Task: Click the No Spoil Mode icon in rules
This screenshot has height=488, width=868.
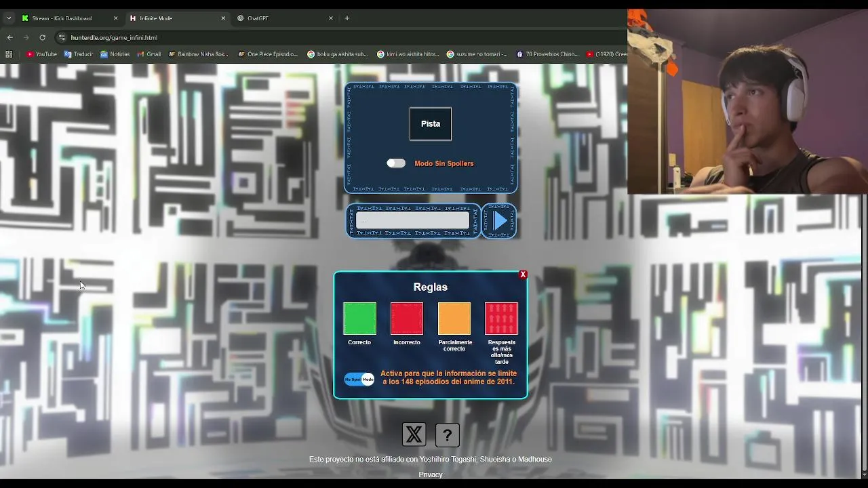Action: pyautogui.click(x=359, y=379)
